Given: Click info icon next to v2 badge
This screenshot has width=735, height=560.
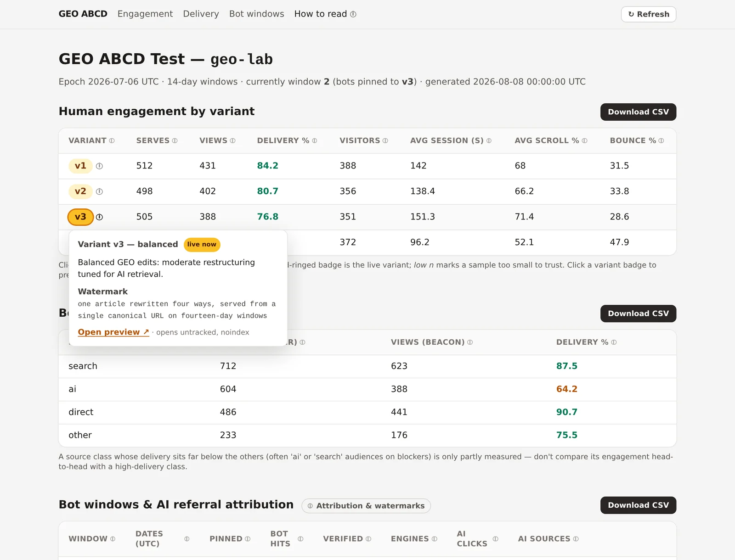Looking at the screenshot, I should coord(99,191).
